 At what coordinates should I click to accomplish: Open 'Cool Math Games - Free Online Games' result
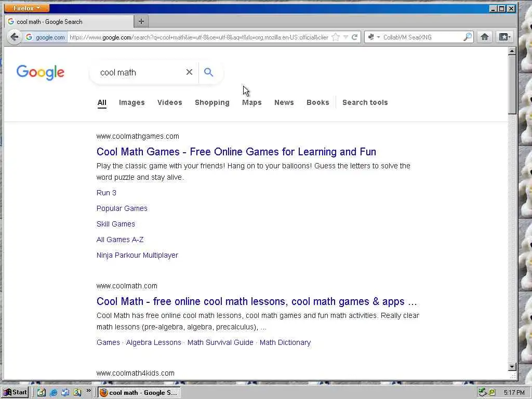236,152
